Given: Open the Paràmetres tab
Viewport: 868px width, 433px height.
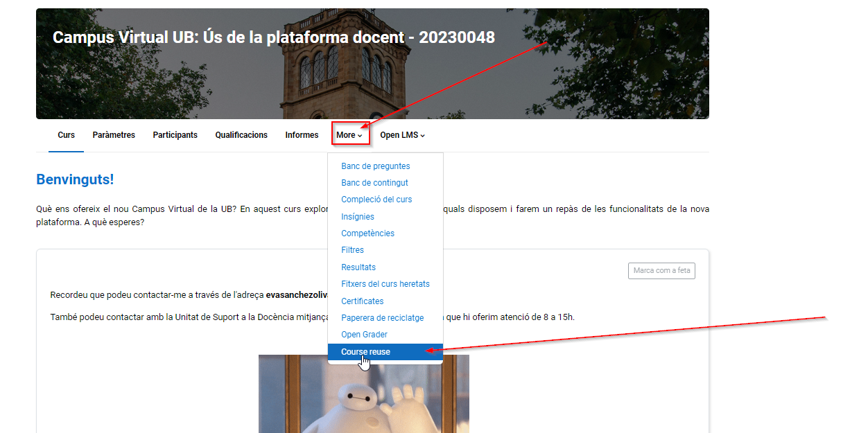Looking at the screenshot, I should 114,135.
